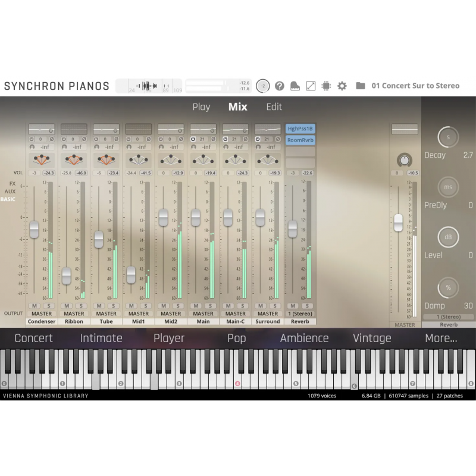Click the More... preset category
Image resolution: width=476 pixels, height=476 pixels.
[441, 338]
